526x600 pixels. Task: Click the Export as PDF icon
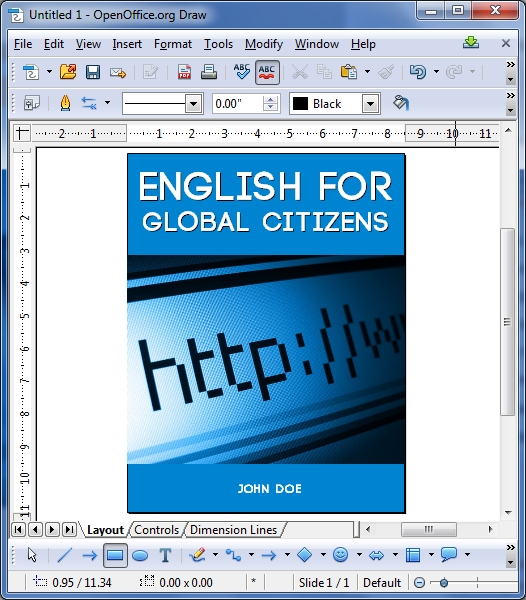[x=184, y=72]
